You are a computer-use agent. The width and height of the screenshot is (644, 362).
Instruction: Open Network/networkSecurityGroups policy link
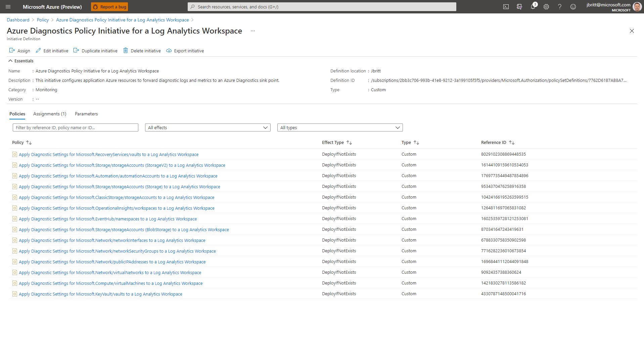(117, 251)
